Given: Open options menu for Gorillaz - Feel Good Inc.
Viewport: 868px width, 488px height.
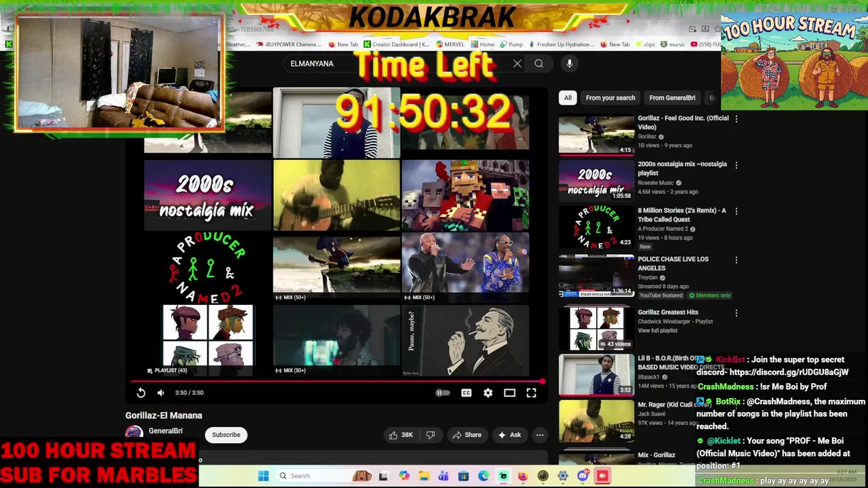Looking at the screenshot, I should click(x=736, y=119).
